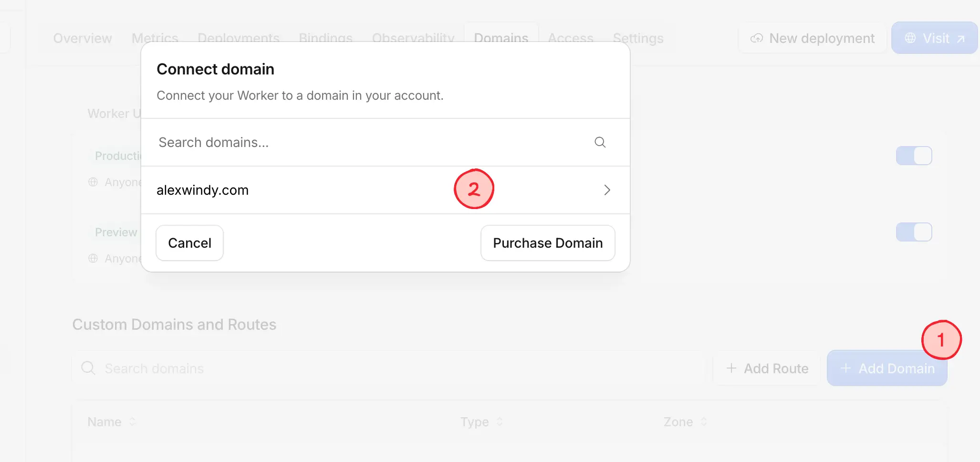The height and width of the screenshot is (462, 980).
Task: Sort table by Zone column arrows
Action: 704,422
